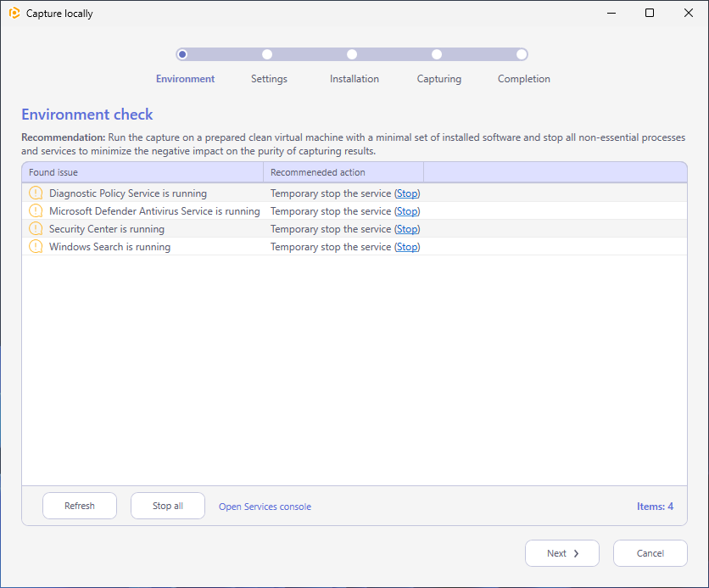
Task: Click the warning icon beside Diagnostic Policy Service
Action: 36,193
